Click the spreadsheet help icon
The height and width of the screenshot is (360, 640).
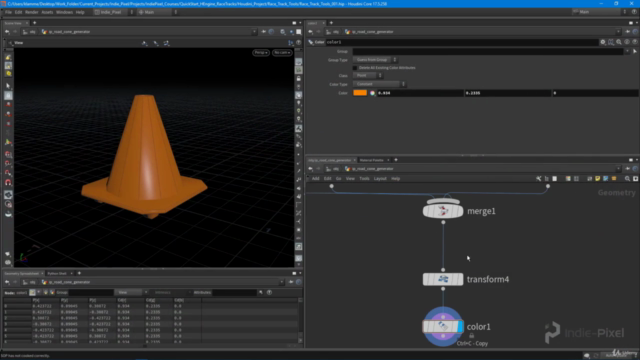[269, 292]
